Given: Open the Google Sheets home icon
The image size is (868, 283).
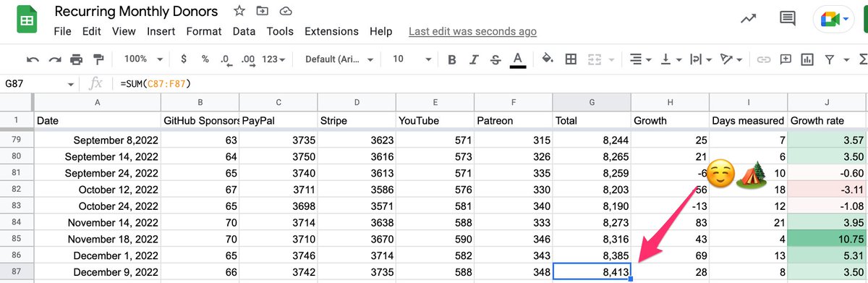Looking at the screenshot, I should pyautogui.click(x=27, y=20).
